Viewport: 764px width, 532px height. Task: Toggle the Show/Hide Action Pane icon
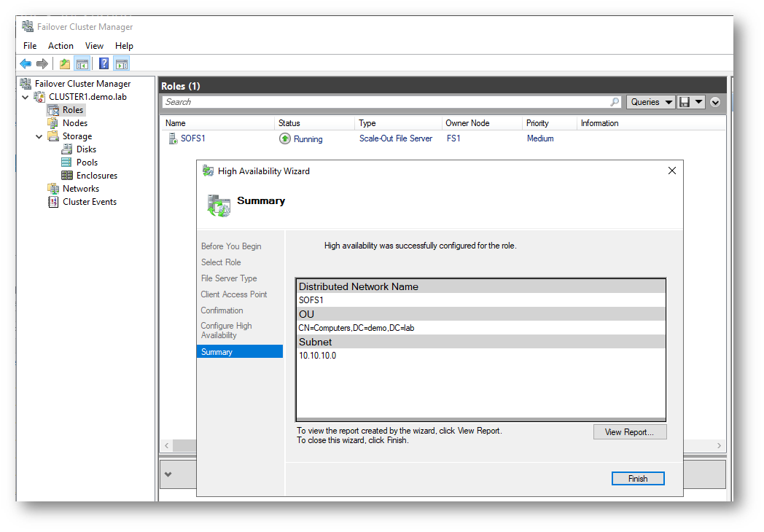tap(121, 64)
